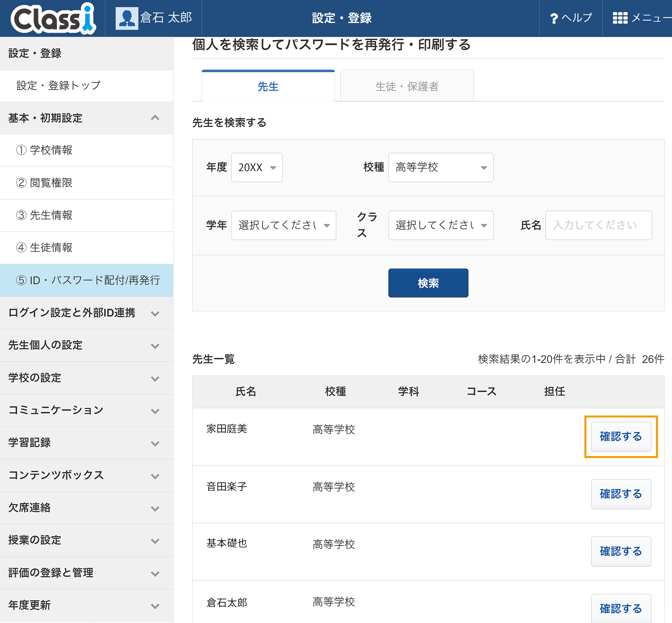
Task: Expand 評価の登録と管理 section
Action: tap(87, 573)
